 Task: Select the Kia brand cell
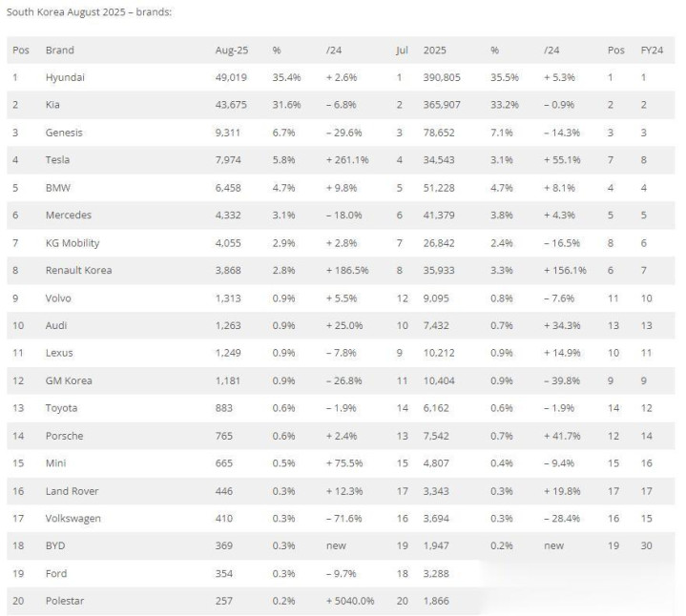[x=53, y=105]
